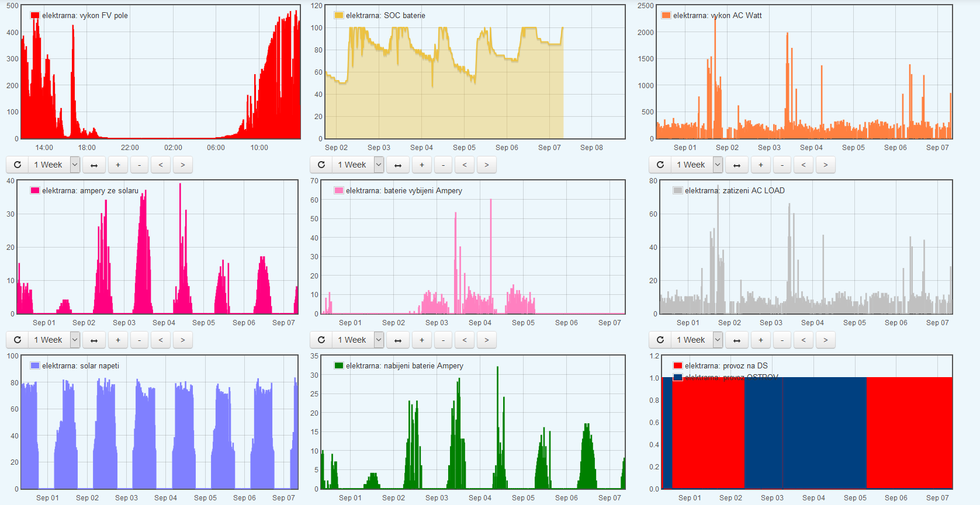980x505 pixels.
Task: Click the "elektrarna: provoz na DS" legend label
Action: [726, 365]
